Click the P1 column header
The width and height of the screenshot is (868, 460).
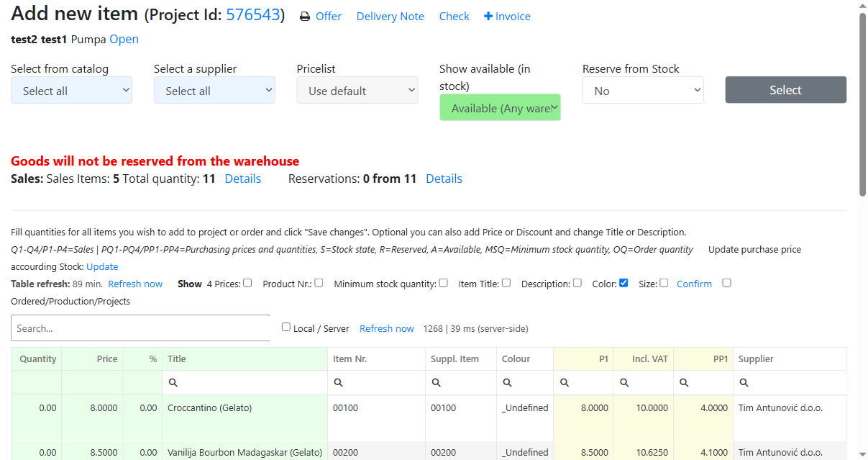pyautogui.click(x=584, y=358)
